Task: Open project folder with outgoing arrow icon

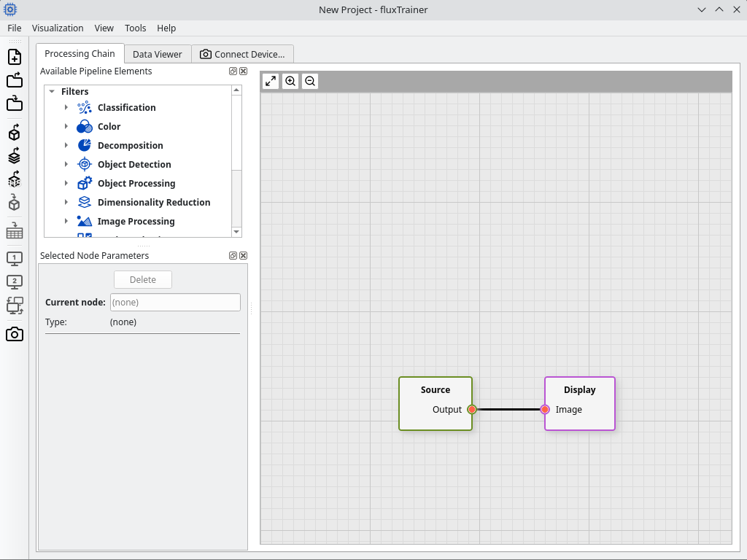Action: [15, 80]
